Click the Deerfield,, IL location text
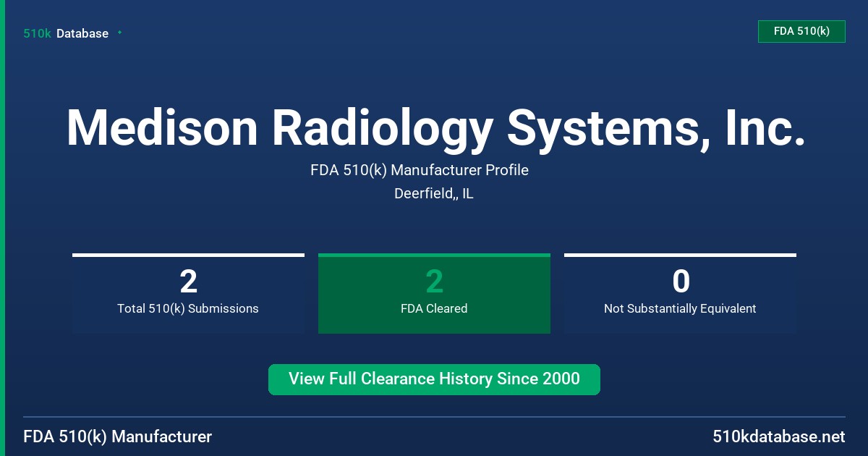The image size is (868, 456). (x=434, y=194)
